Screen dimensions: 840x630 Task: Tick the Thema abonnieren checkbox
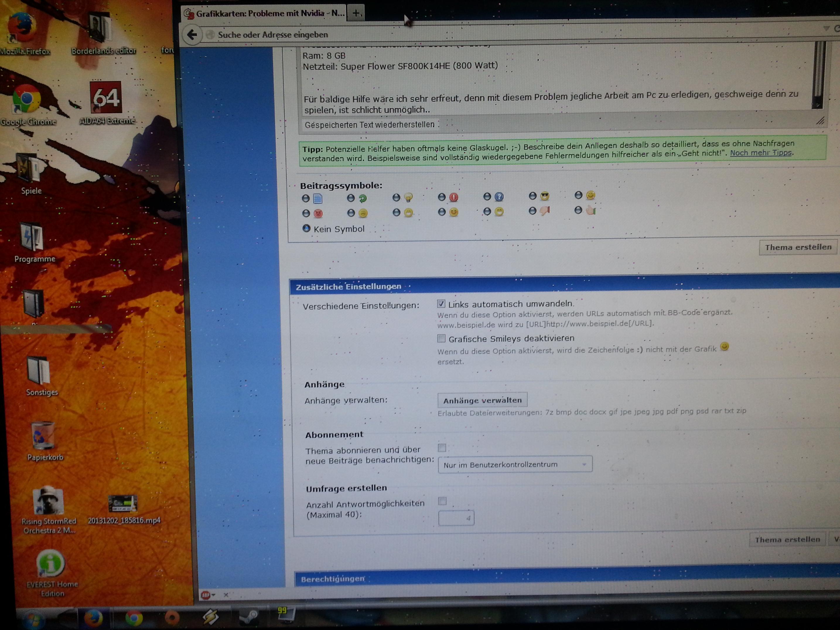coord(442,448)
